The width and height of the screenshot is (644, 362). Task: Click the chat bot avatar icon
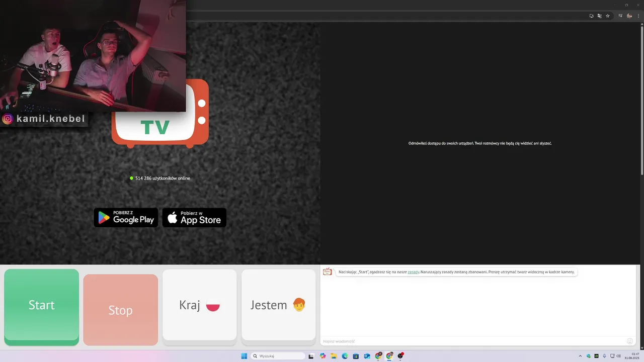(328, 272)
